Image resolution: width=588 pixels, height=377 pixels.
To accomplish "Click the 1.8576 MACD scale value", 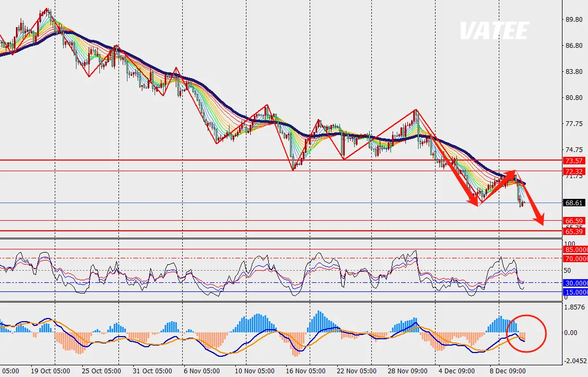I will pyautogui.click(x=575, y=307).
